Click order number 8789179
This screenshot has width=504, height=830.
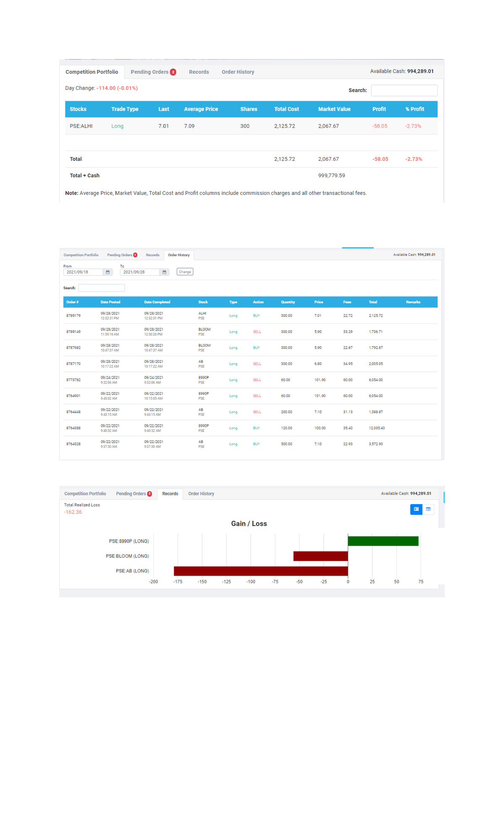point(73,315)
